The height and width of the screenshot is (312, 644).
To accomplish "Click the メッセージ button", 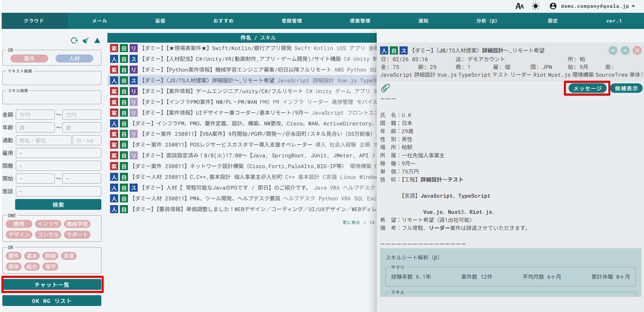I will tap(587, 88).
